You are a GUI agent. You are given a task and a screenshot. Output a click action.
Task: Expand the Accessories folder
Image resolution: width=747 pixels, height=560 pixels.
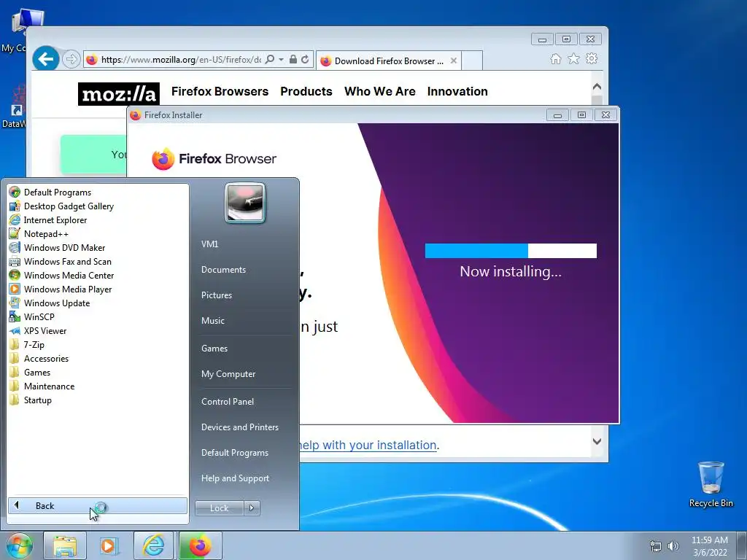(39, 358)
